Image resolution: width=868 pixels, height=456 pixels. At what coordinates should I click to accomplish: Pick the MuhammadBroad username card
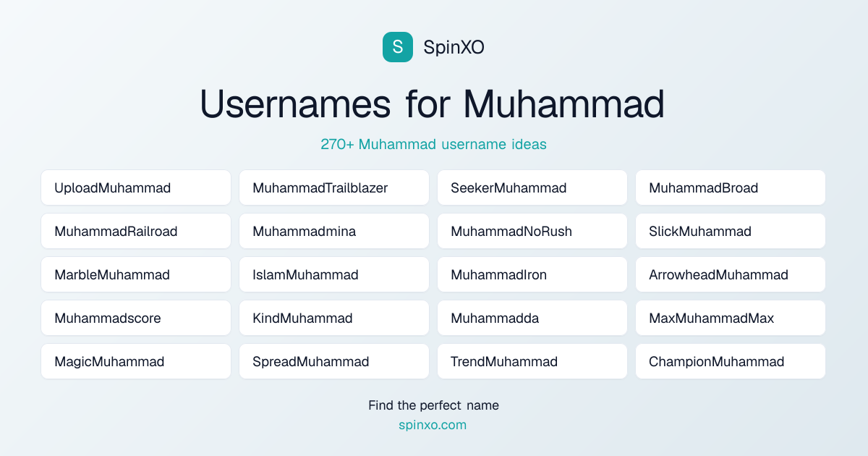coord(731,187)
